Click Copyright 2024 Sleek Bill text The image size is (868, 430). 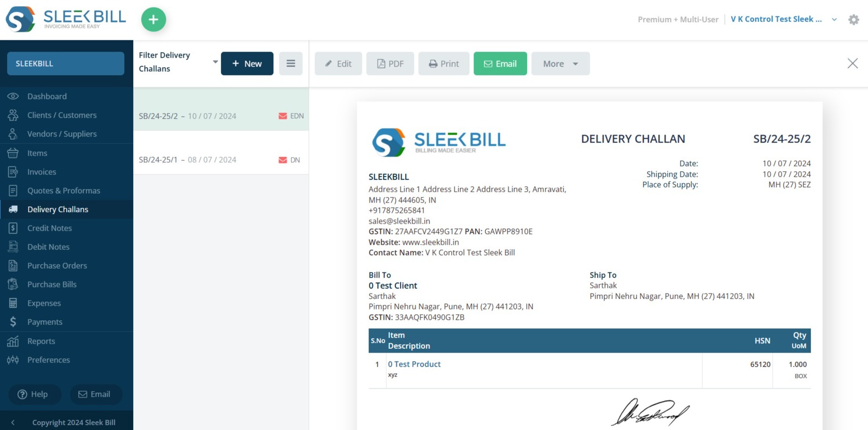coord(74,422)
